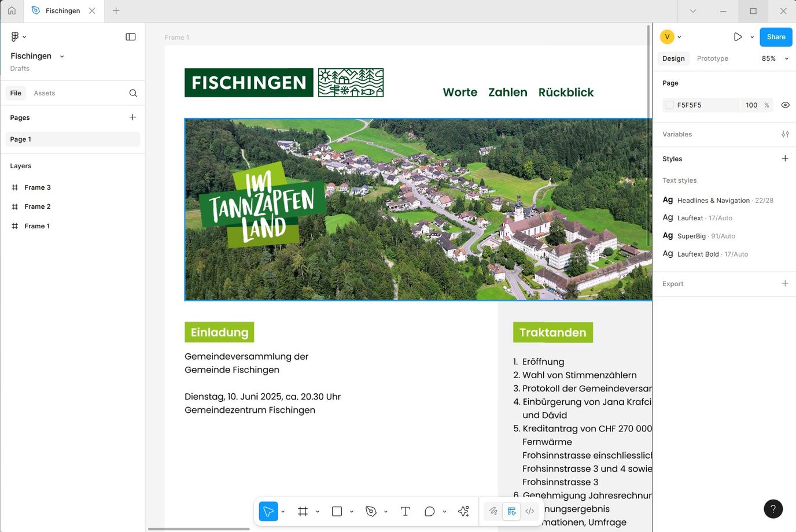796x532 pixels.
Task: Click the Share button
Action: [776, 36]
